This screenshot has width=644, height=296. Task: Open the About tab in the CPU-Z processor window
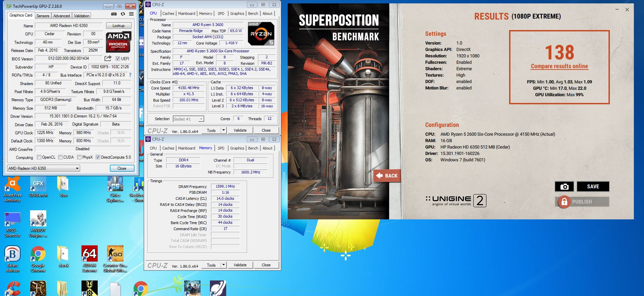(267, 14)
